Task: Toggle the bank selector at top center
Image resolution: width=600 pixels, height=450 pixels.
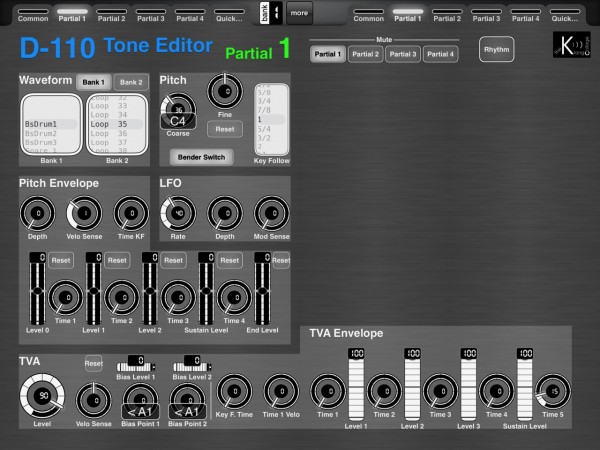Action: (x=271, y=13)
